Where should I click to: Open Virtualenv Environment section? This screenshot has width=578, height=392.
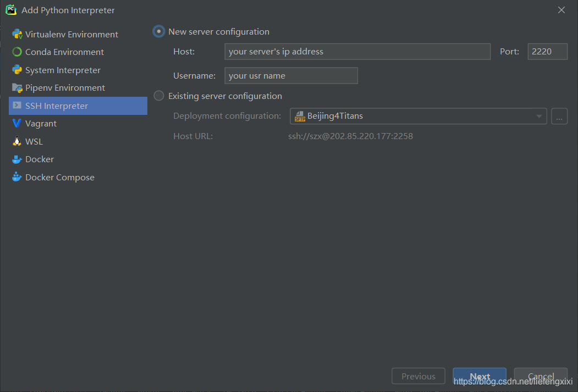point(71,34)
